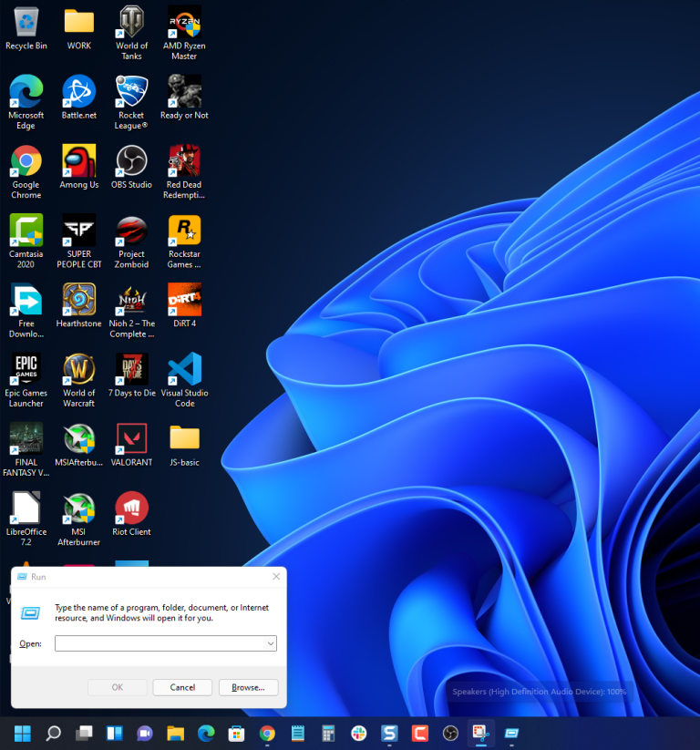Open the Recycle Bin desktop icon

tap(26, 28)
